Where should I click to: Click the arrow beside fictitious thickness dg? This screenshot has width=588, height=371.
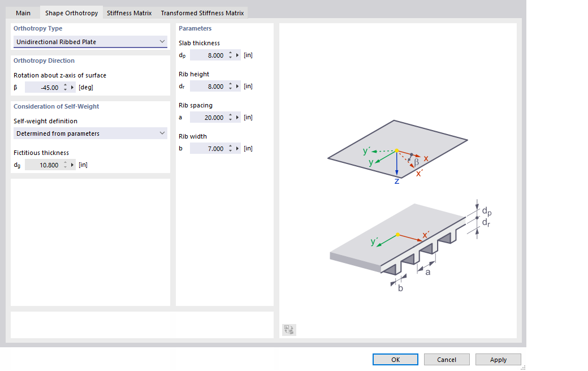pos(72,165)
